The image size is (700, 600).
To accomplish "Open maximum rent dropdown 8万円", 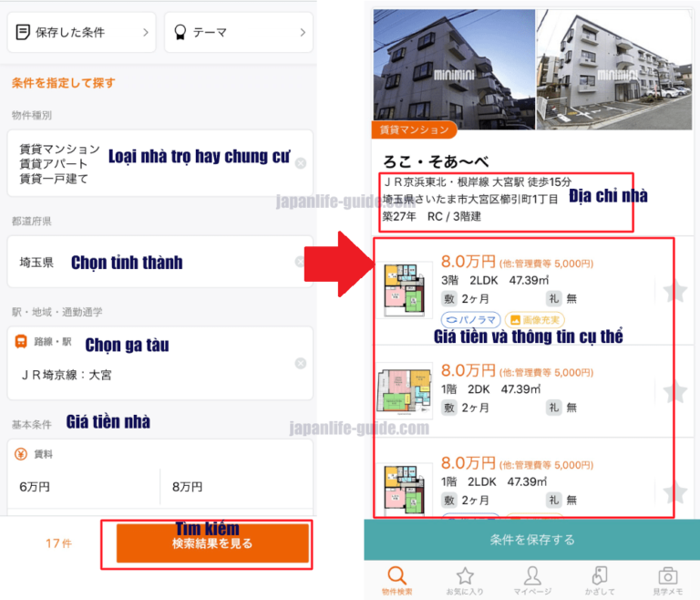I will point(237,487).
